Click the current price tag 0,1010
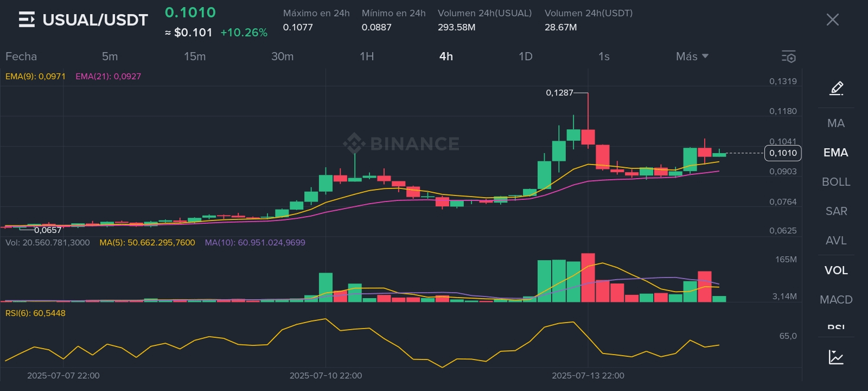 [783, 153]
